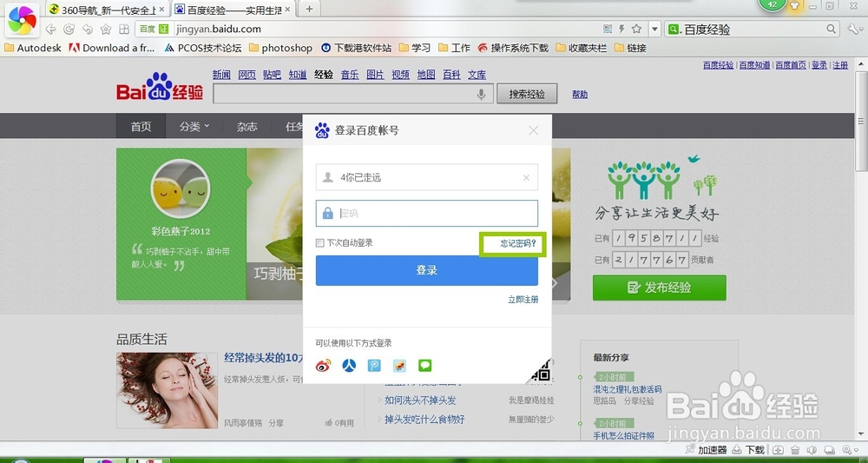Open the 首页 nav tab
Viewport: 868px width, 463px height.
[141, 126]
